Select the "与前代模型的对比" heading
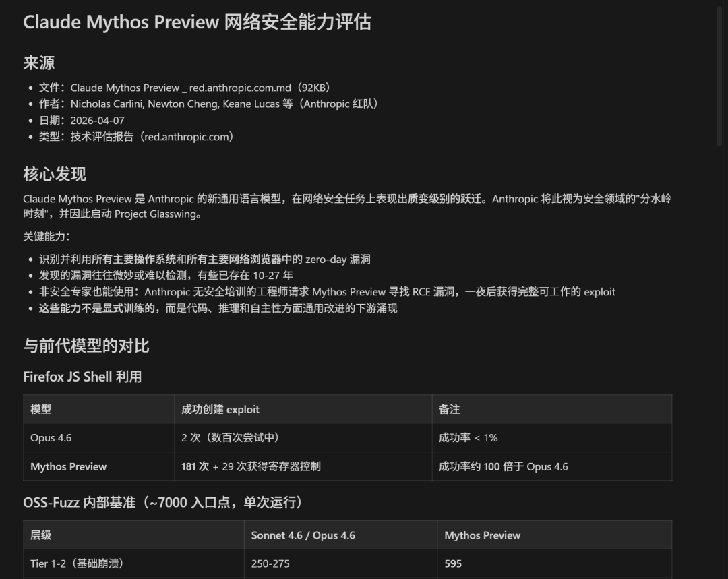The height and width of the screenshot is (579, 728). pos(86,346)
